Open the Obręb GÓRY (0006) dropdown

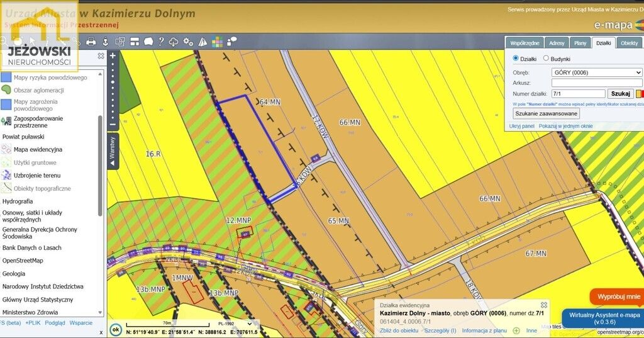click(x=597, y=72)
